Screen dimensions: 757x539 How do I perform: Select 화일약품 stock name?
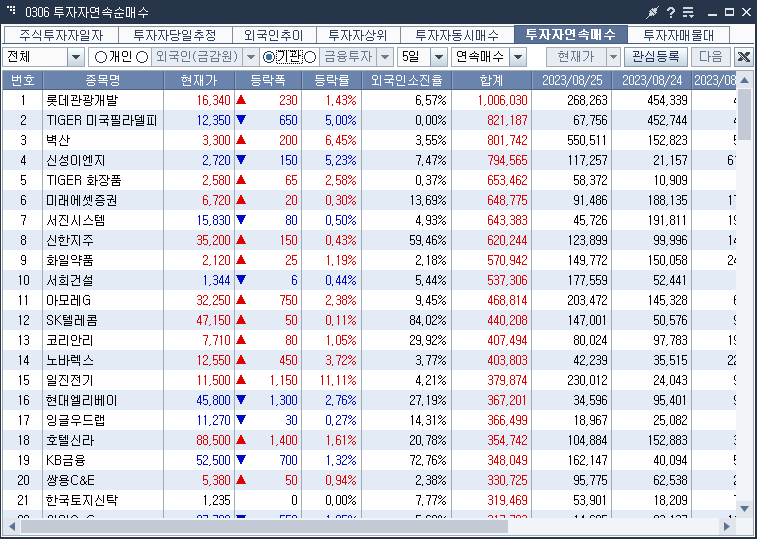tap(70, 260)
